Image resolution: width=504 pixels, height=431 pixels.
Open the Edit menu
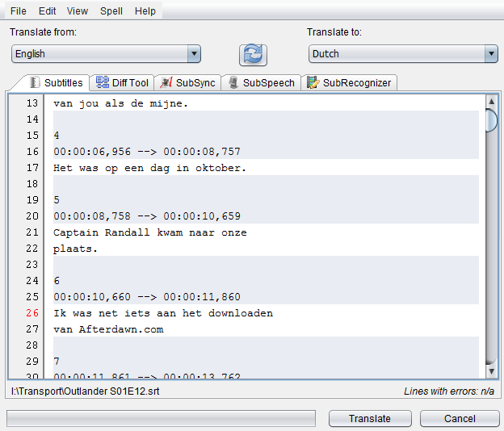[48, 11]
